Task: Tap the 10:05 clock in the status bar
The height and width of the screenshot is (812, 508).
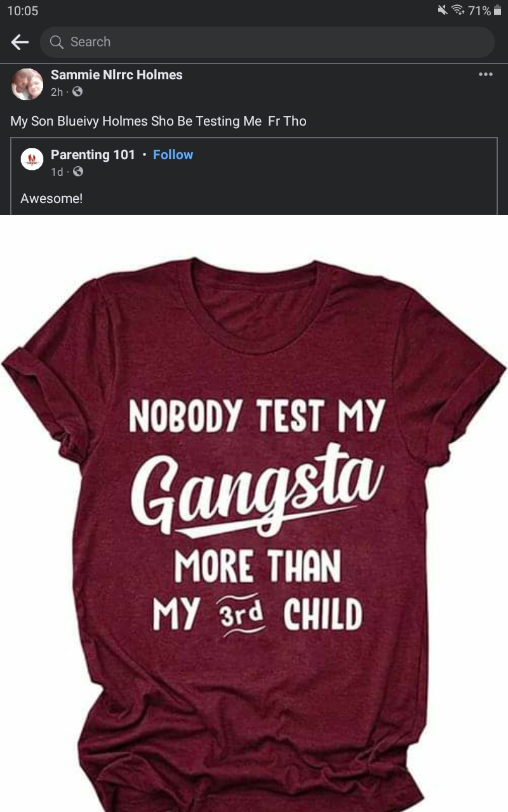Action: [x=23, y=11]
